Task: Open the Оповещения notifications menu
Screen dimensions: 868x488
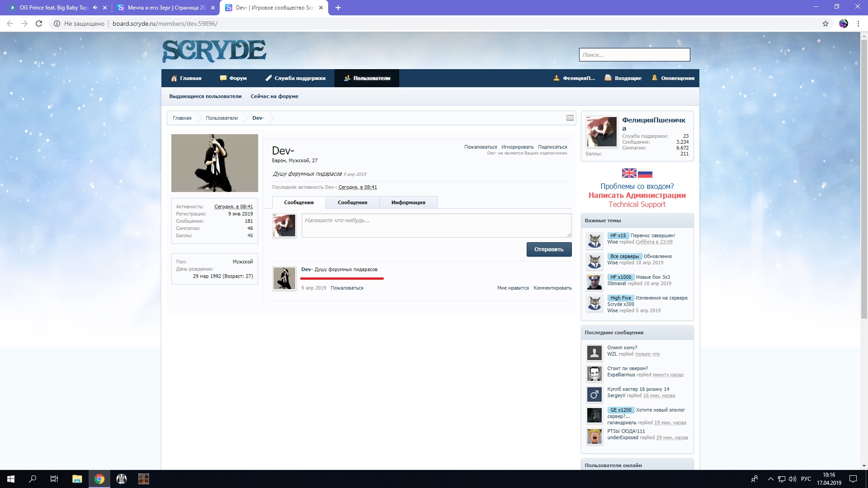Action: click(x=673, y=78)
